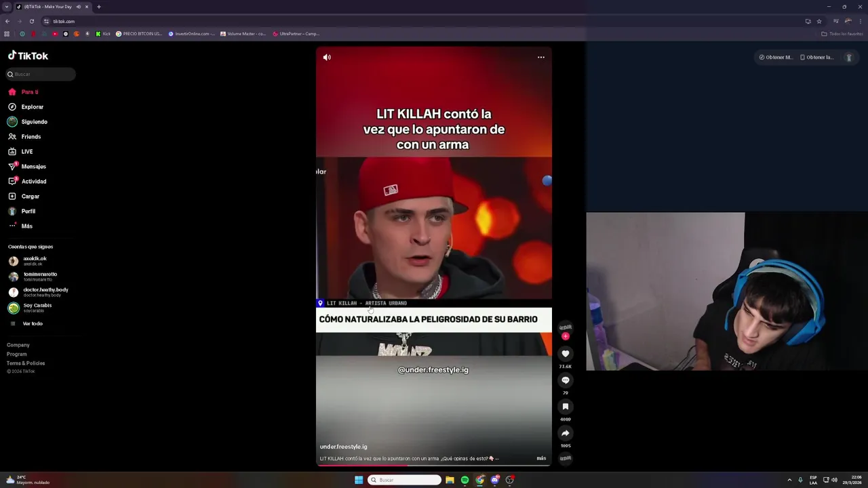
Task: Open the Perfil page
Action: 22,211
